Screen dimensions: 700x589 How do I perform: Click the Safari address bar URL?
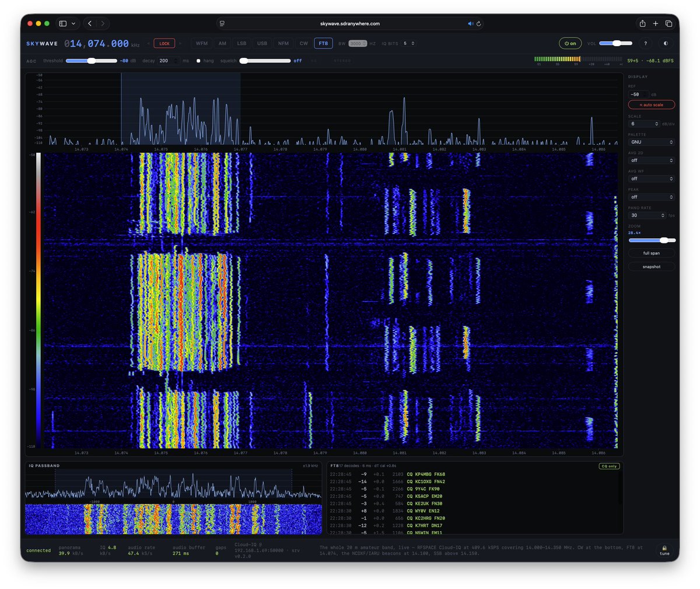[x=350, y=24]
